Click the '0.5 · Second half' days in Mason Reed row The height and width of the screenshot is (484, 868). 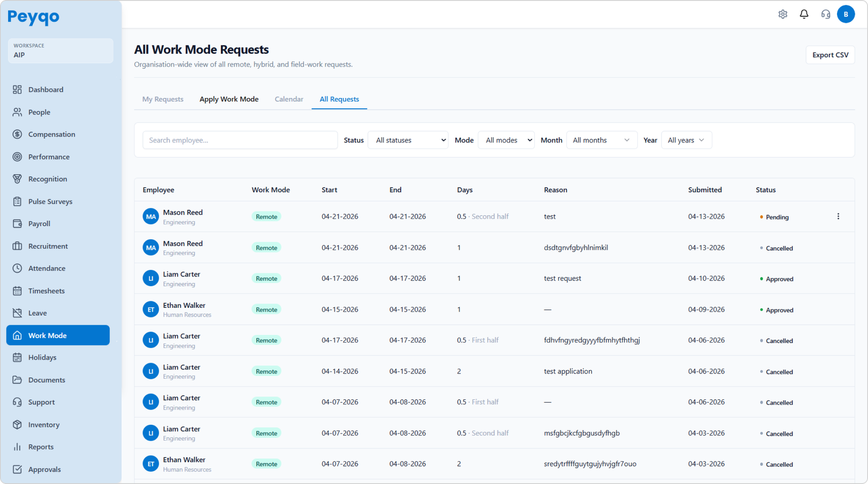pyautogui.click(x=483, y=216)
